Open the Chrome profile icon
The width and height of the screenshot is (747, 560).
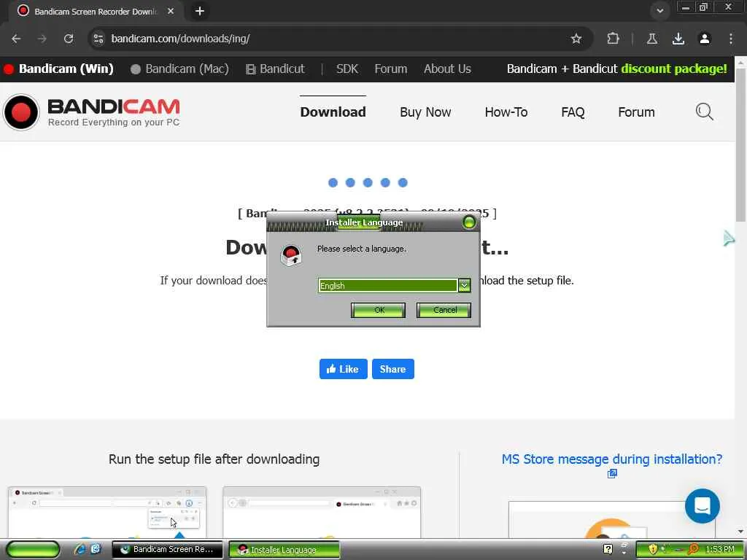[705, 39]
